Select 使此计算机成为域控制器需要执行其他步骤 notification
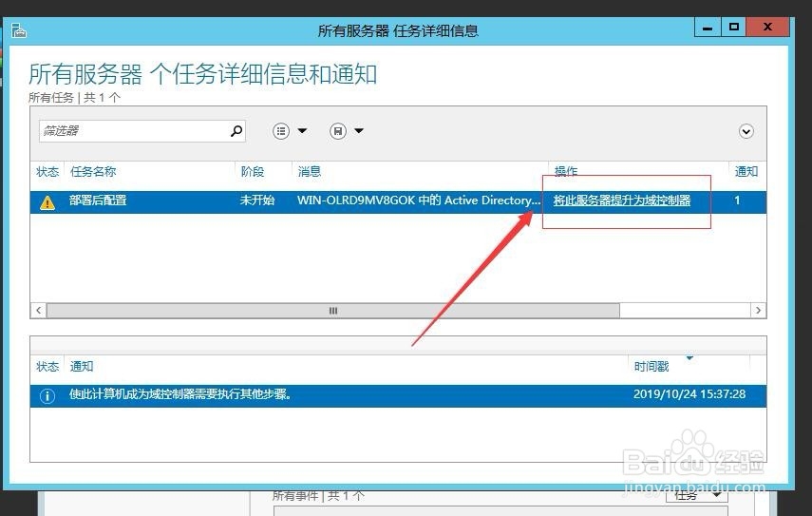Screen dimensions: 812x516 click(179, 394)
